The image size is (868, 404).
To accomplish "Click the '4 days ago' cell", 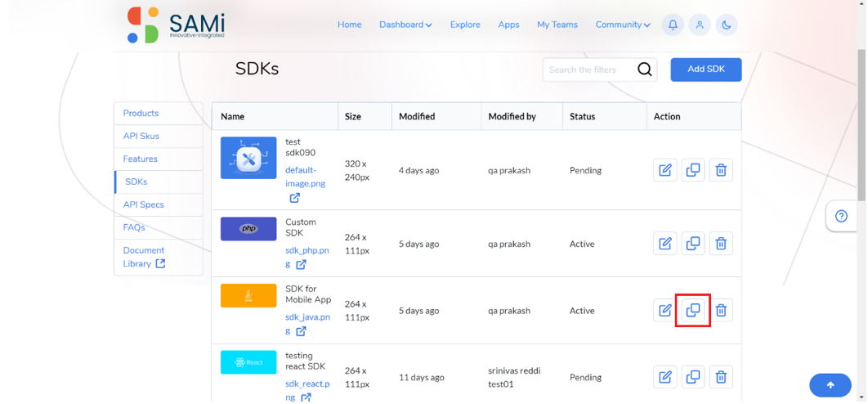I will (418, 170).
